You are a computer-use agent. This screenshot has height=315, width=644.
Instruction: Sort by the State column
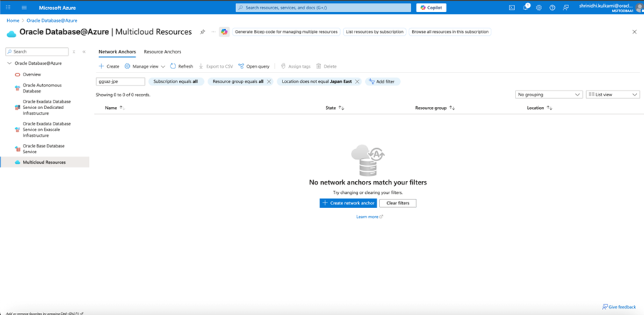coord(334,108)
